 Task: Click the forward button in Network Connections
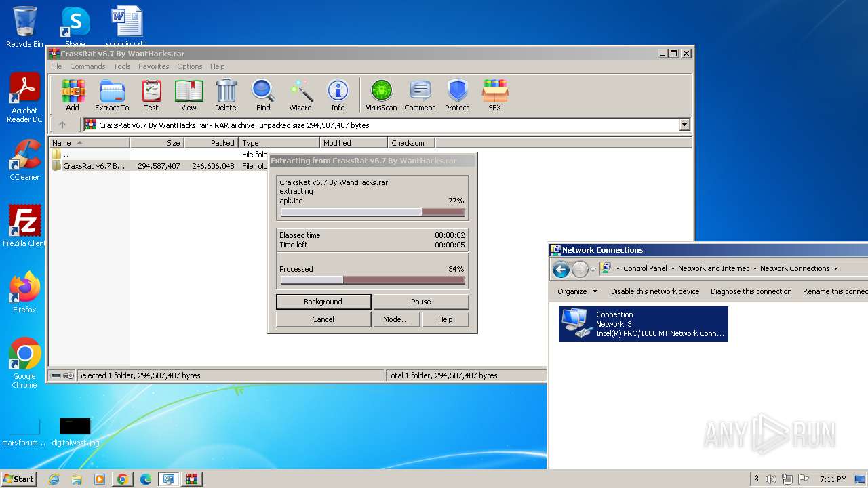tap(580, 269)
